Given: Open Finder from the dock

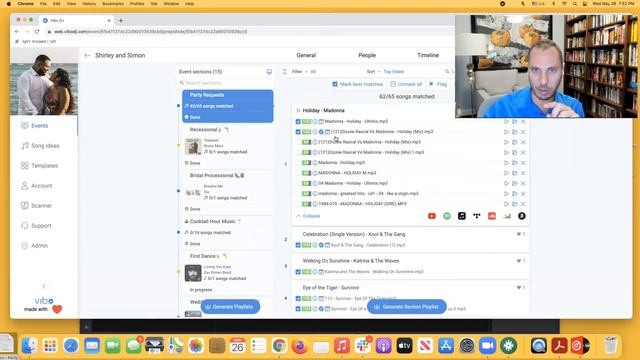Looking at the screenshot, I should 29,346.
